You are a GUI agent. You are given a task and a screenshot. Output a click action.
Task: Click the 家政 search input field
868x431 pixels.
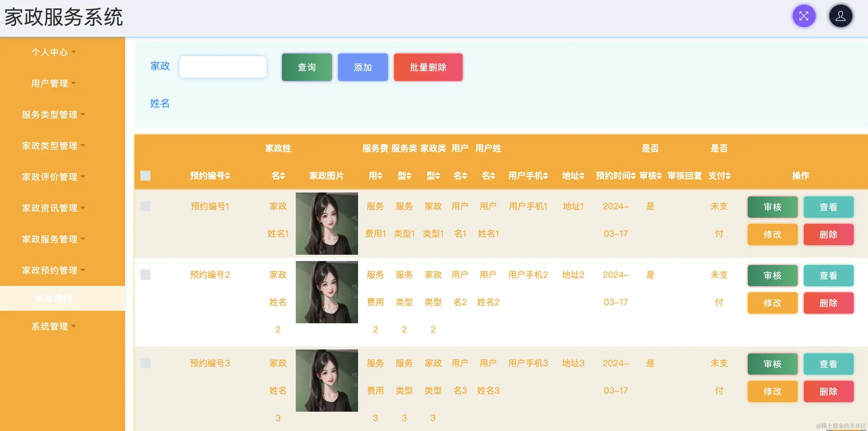click(x=223, y=67)
